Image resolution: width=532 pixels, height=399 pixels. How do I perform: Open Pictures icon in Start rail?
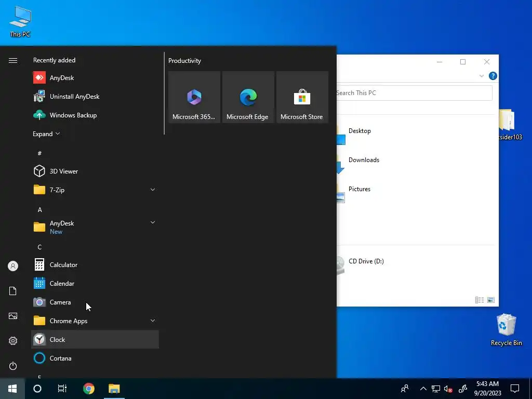[x=13, y=316]
